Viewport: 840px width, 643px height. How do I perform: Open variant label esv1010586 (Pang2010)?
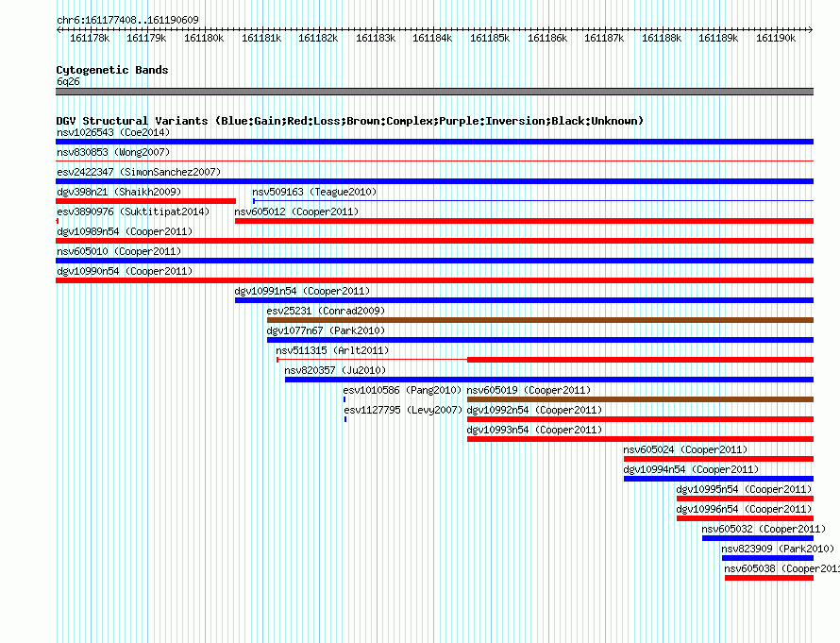click(x=402, y=390)
